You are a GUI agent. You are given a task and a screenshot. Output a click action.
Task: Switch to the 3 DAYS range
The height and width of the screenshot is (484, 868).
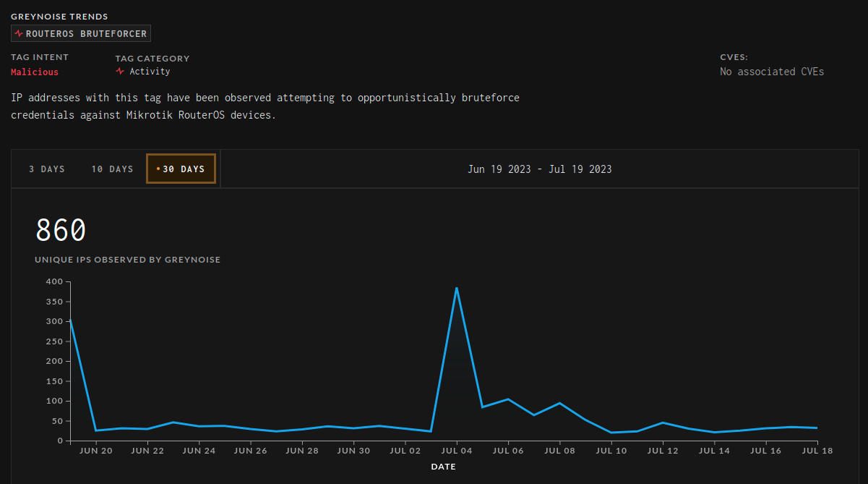(47, 169)
